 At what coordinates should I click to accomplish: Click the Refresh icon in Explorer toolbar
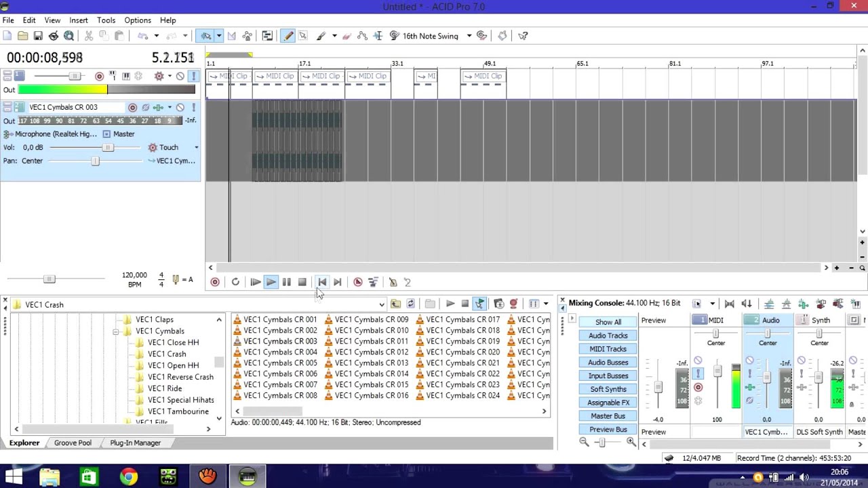click(x=410, y=304)
